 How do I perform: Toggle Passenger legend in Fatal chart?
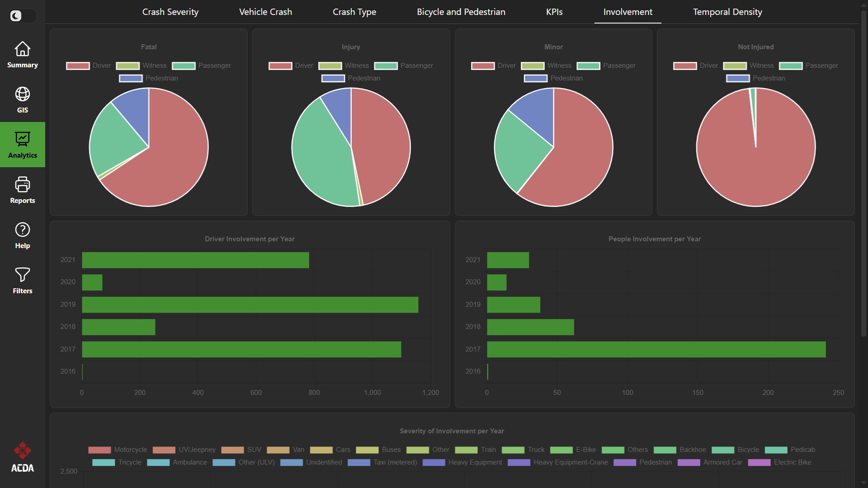202,66
